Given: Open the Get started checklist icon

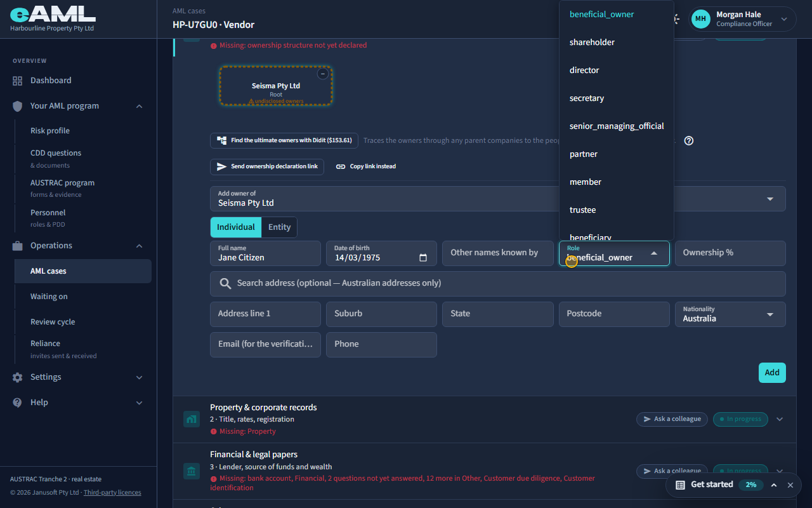Looking at the screenshot, I should point(680,485).
